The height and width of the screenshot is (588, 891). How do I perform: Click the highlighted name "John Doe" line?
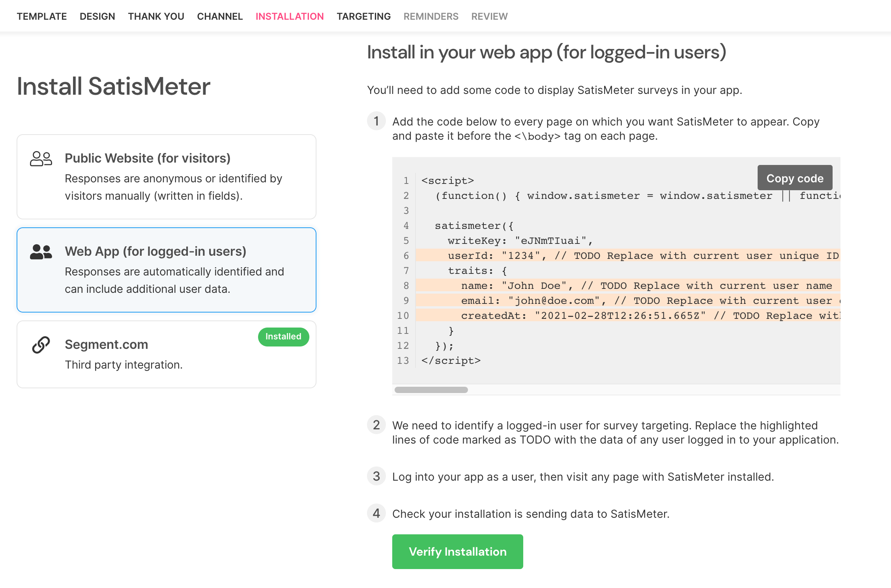tap(628, 286)
